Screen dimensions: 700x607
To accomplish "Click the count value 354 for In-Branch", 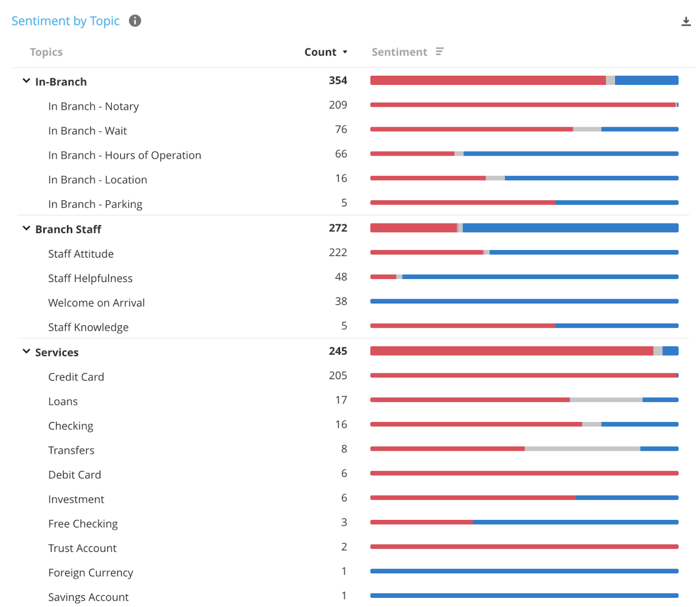I will click(338, 80).
